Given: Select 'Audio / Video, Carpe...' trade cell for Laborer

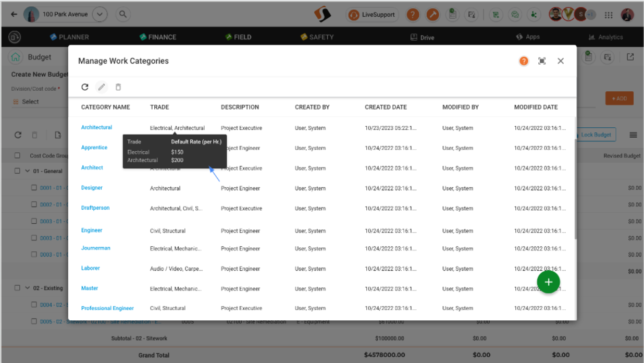Looking at the screenshot, I should pyautogui.click(x=176, y=269).
